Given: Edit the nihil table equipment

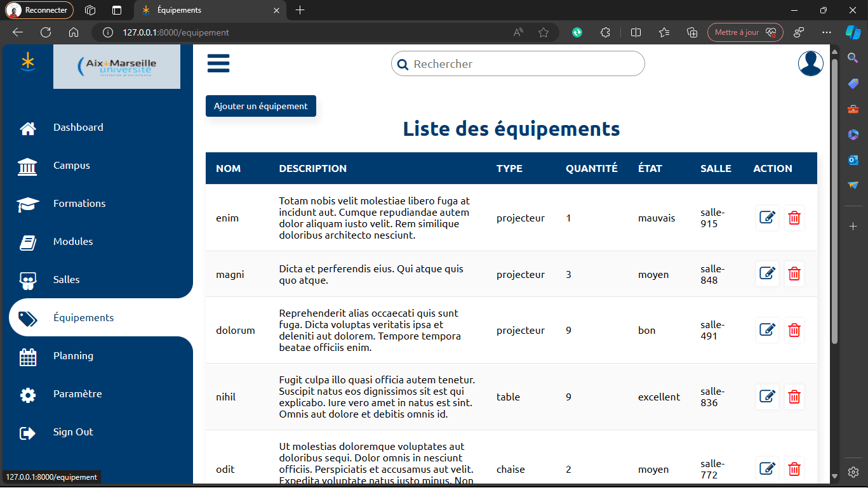Looking at the screenshot, I should (767, 397).
